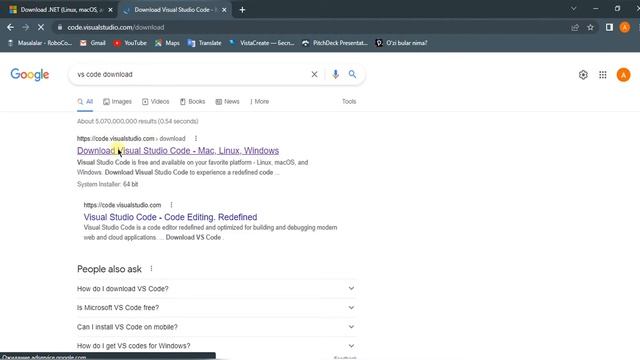The image size is (640, 360).
Task: Expand Is Microsoft VS Code free?
Action: [216, 308]
